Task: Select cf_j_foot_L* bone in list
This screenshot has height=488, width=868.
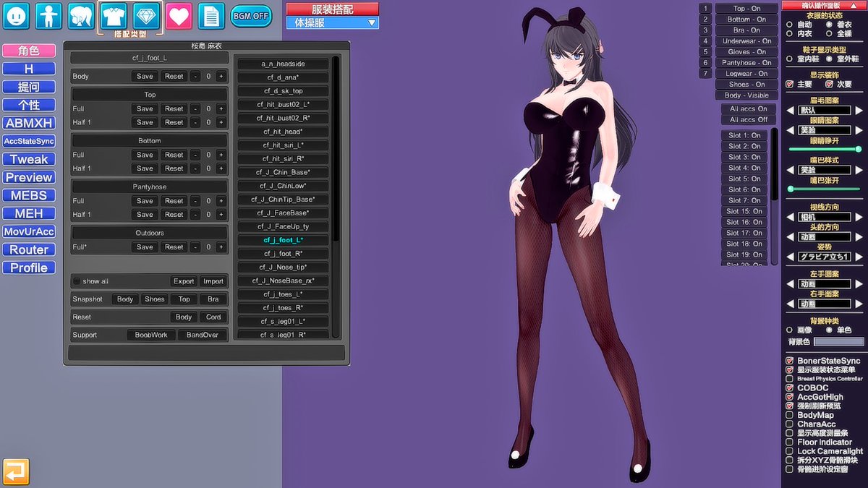Action: click(283, 240)
